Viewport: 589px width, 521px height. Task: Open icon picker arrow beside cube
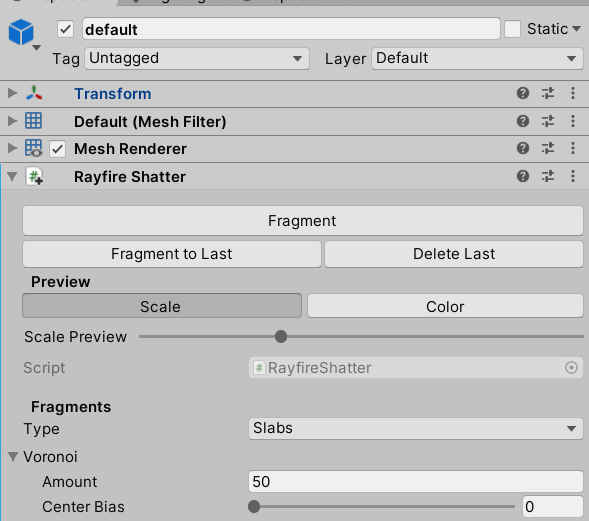36,47
